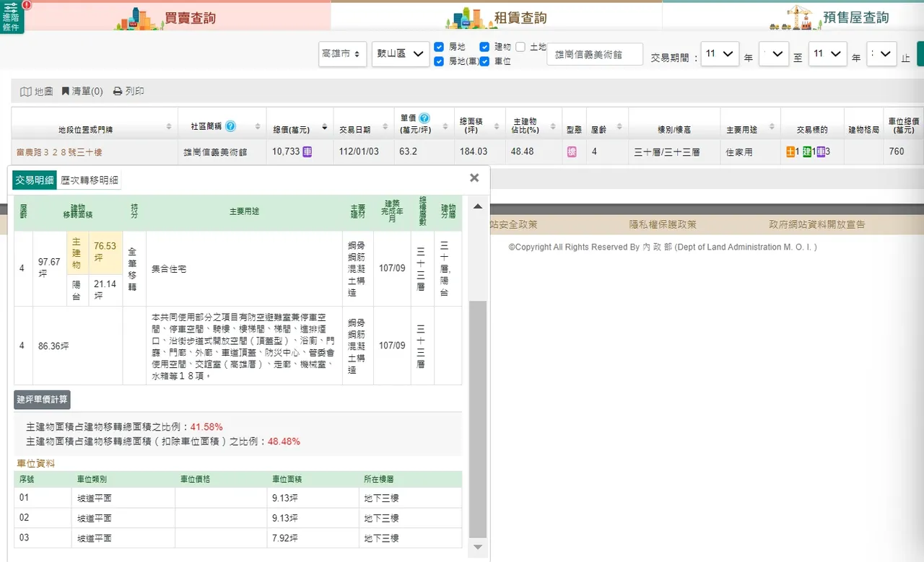Click 48.48% ratio value in popup
This screenshot has width=924, height=562.
pyautogui.click(x=284, y=442)
